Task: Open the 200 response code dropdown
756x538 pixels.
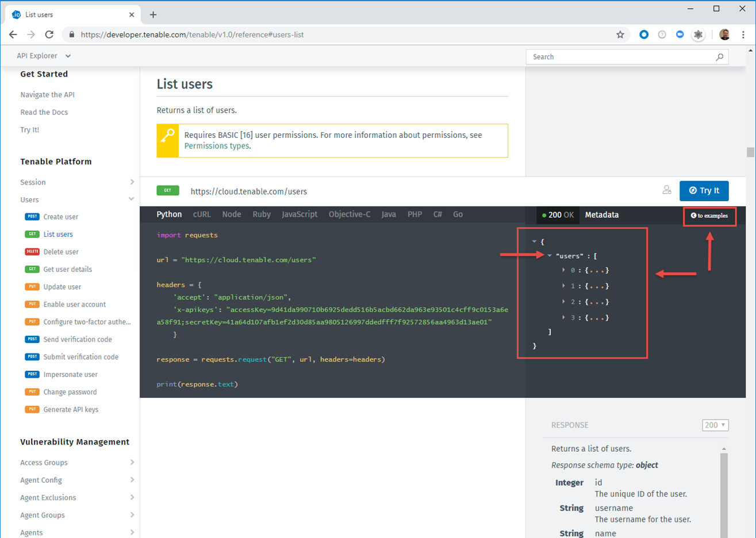Action: tap(715, 425)
